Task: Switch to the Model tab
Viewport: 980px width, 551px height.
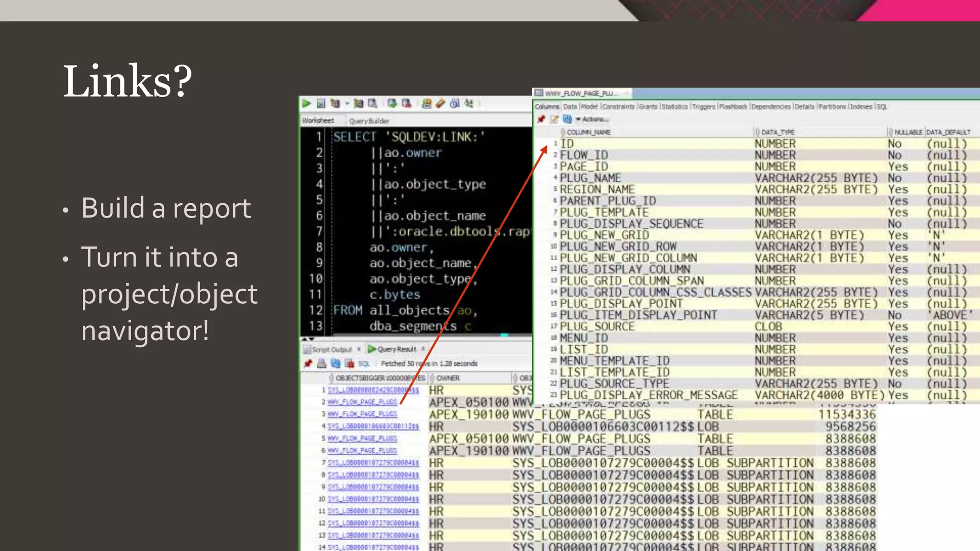Action: (x=589, y=107)
